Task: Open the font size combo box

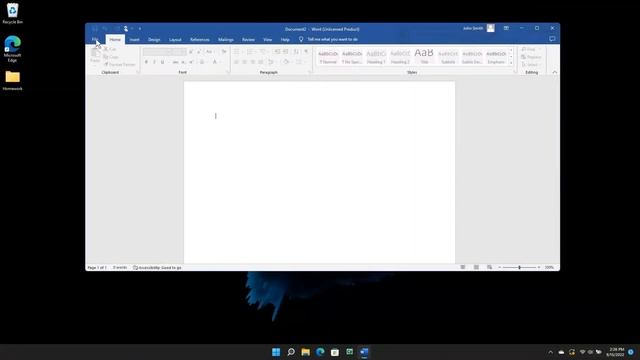Action: pos(180,52)
